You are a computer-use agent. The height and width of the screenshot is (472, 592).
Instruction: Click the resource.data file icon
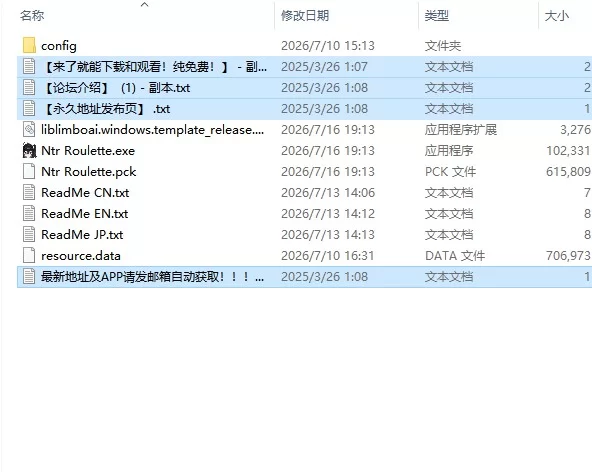point(29,256)
